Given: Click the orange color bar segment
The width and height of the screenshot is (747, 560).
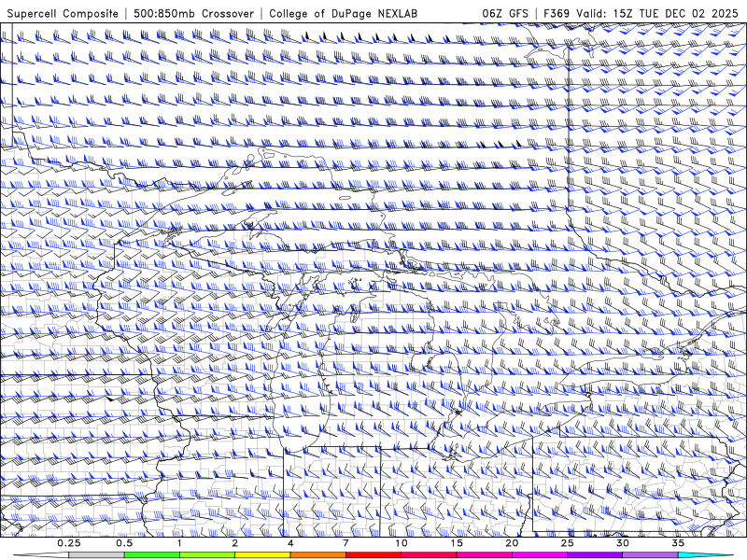Looking at the screenshot, I should 318,555.
